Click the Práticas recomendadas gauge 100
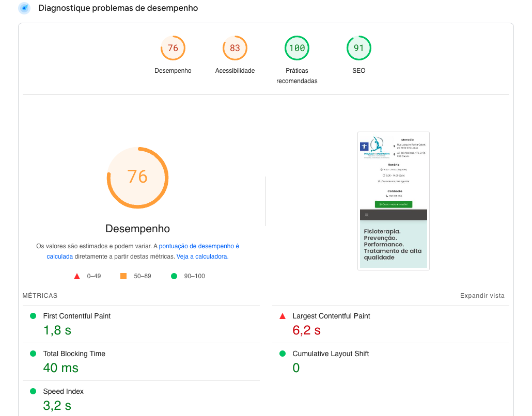532x416 pixels. [297, 48]
